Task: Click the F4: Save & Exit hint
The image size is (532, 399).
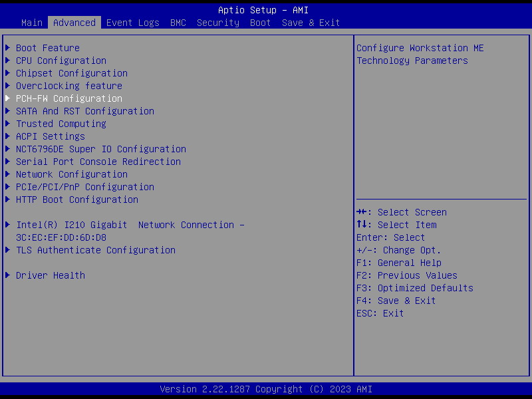Action: pos(396,301)
